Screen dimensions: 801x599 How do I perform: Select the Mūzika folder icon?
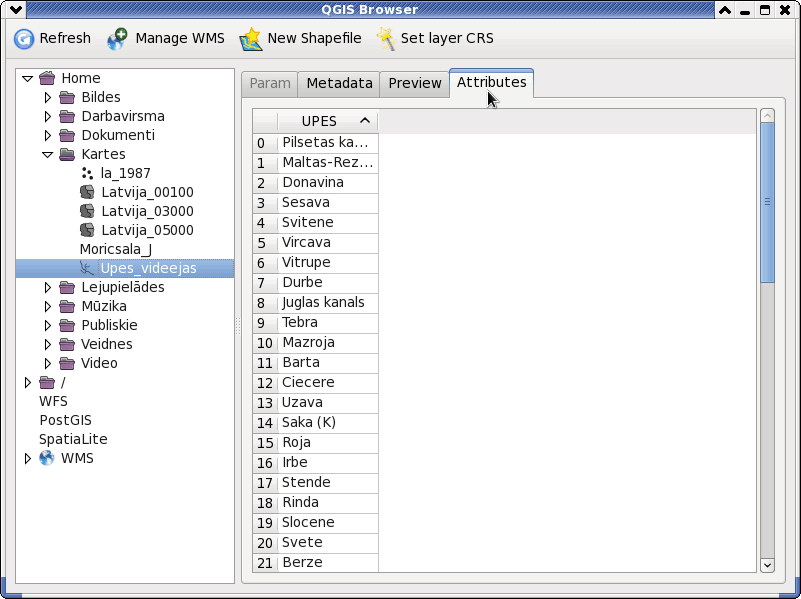(67, 306)
